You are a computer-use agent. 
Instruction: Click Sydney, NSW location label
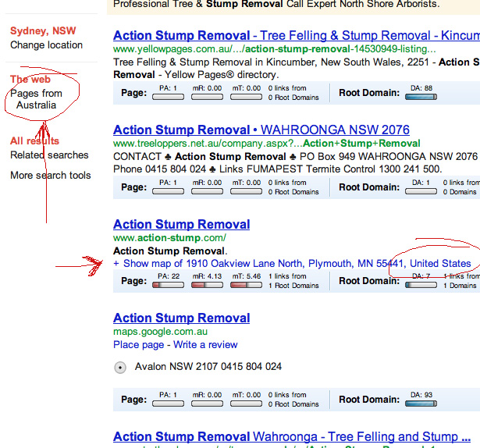(43, 30)
